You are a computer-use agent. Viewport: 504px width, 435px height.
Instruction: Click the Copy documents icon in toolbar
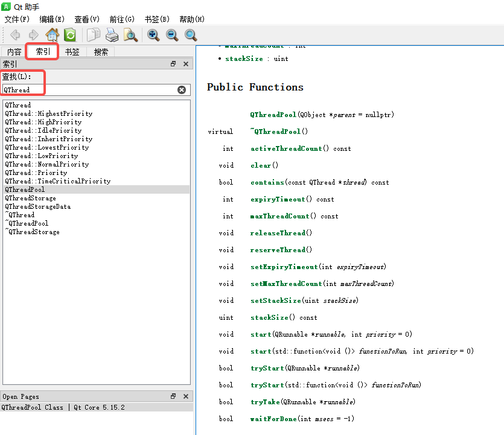(x=94, y=35)
